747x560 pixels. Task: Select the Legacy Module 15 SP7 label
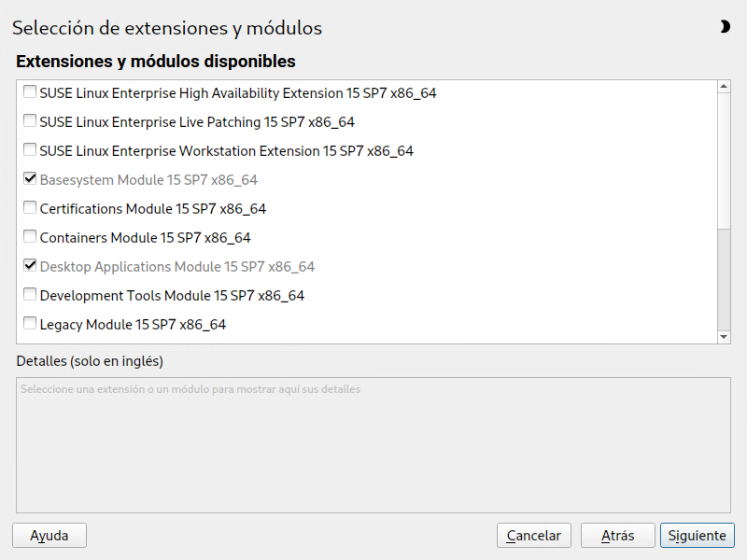(x=133, y=325)
